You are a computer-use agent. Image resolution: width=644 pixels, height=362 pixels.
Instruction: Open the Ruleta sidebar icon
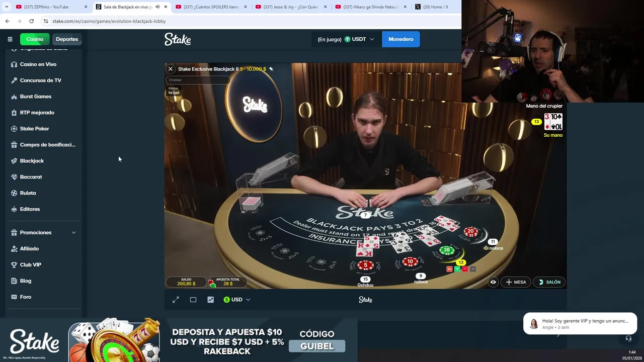14,193
